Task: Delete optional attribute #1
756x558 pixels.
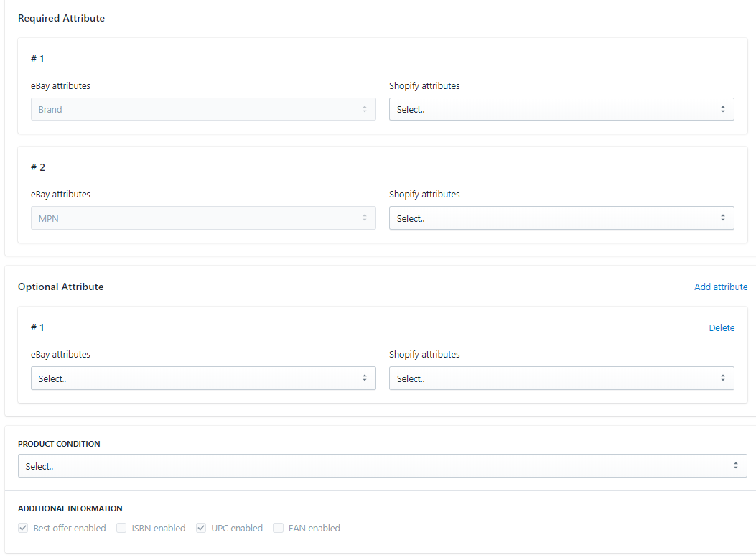Action: point(722,327)
